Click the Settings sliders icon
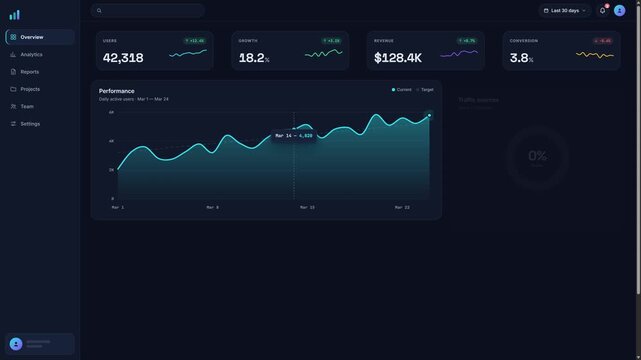641x360 pixels. tap(13, 124)
